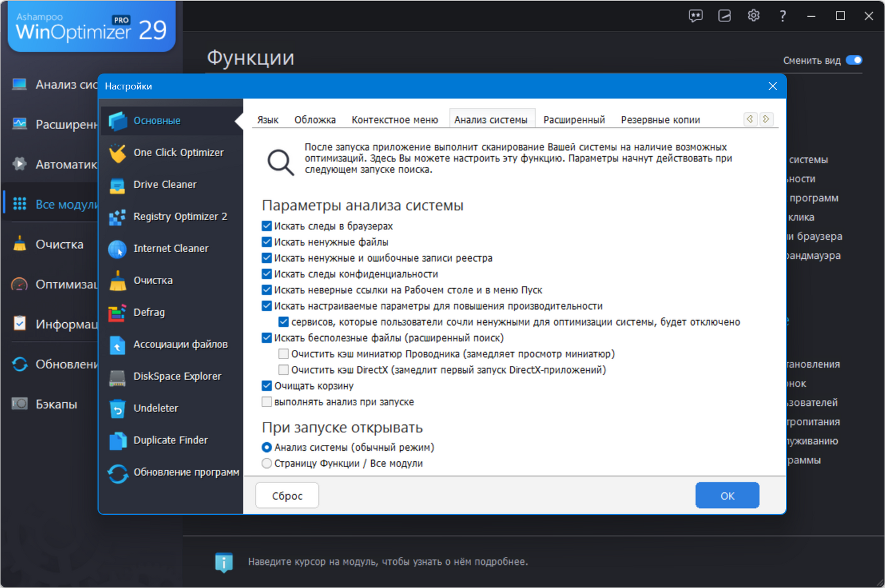The height and width of the screenshot is (588, 885).
Task: Uncheck Искать ненужные и ошибочные записи реестра
Action: 267,258
